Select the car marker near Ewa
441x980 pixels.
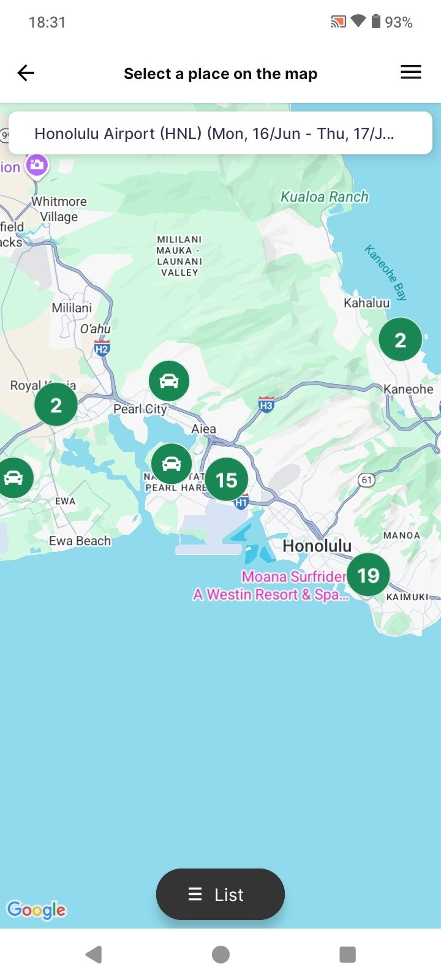click(x=12, y=478)
